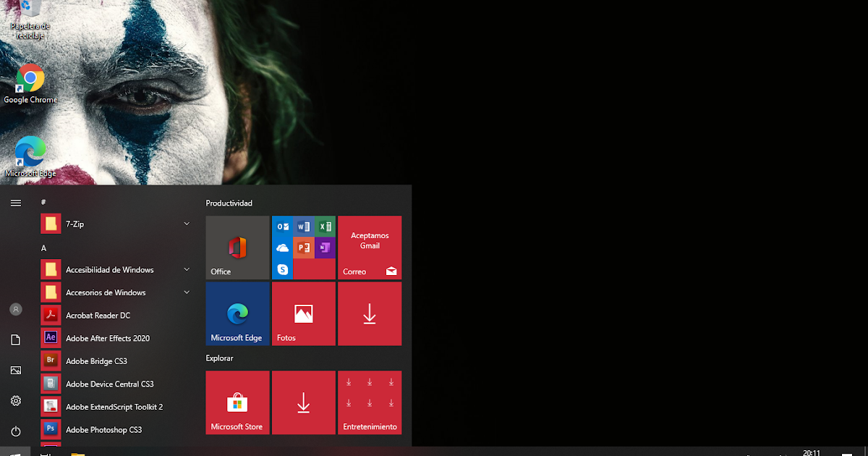Launch Acrobat Reader DC from app list
868x456 pixels.
click(116, 316)
